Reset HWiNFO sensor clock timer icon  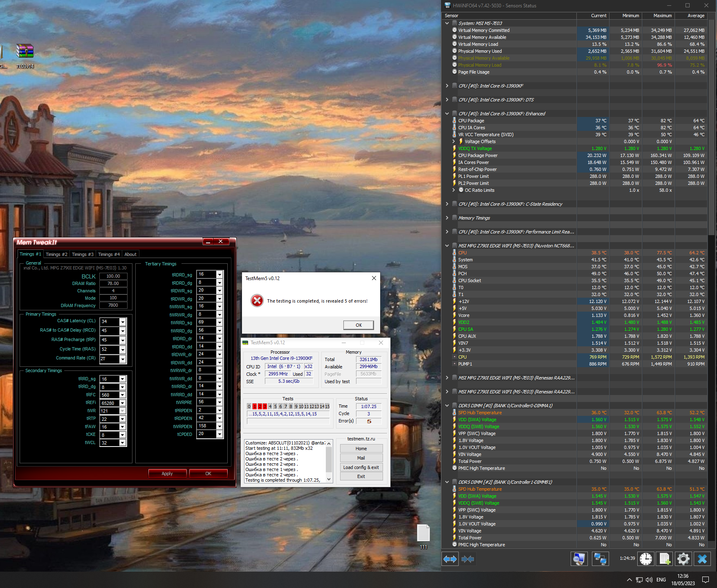(646, 559)
